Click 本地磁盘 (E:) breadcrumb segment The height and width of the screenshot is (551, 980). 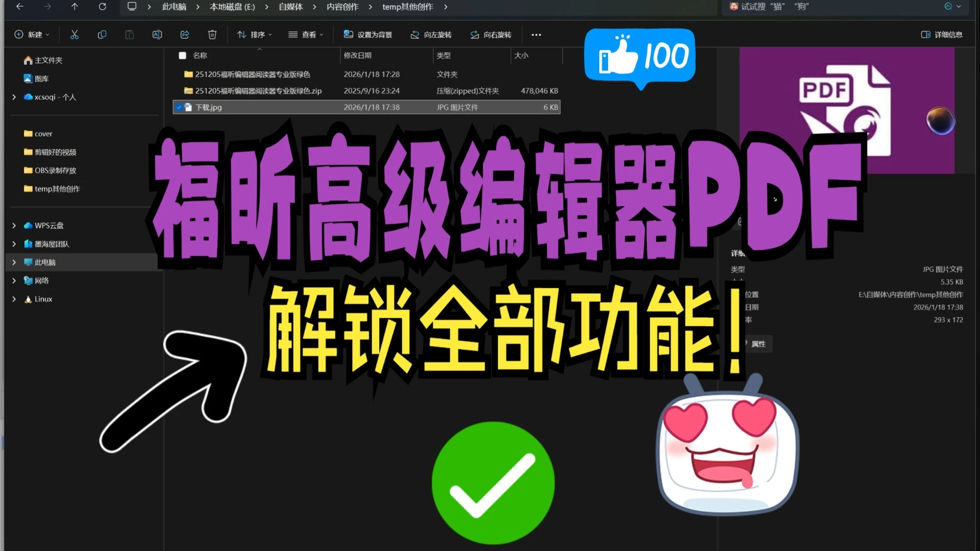pos(232,7)
